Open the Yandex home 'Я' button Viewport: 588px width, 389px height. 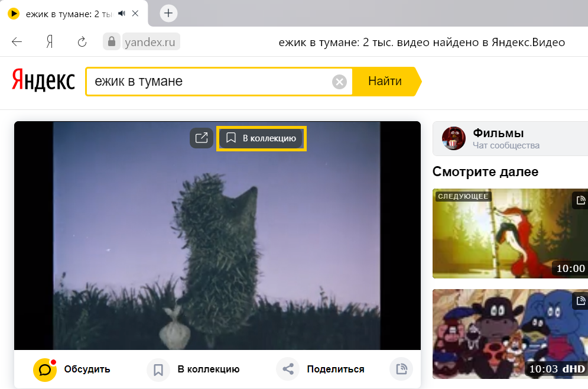click(x=50, y=42)
